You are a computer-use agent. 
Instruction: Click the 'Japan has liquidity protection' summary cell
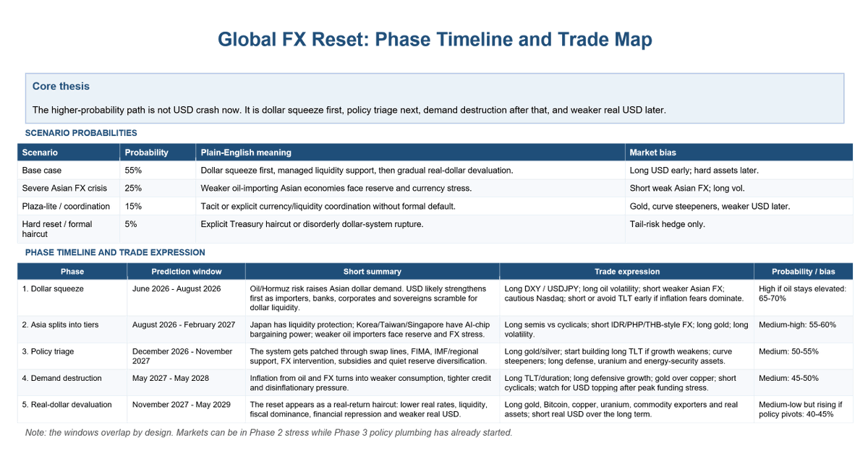pos(373,330)
